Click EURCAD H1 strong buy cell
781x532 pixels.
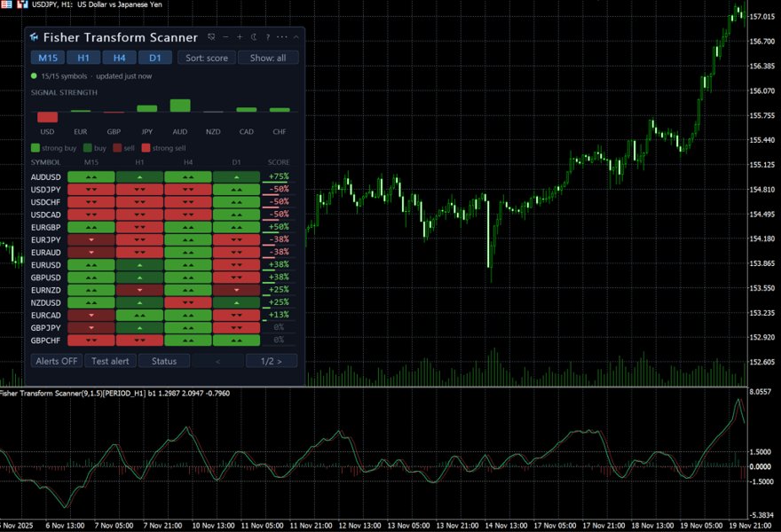(x=139, y=315)
